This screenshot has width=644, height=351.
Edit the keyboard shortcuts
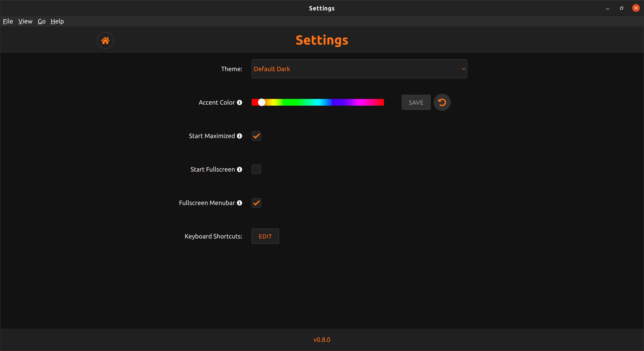(265, 236)
